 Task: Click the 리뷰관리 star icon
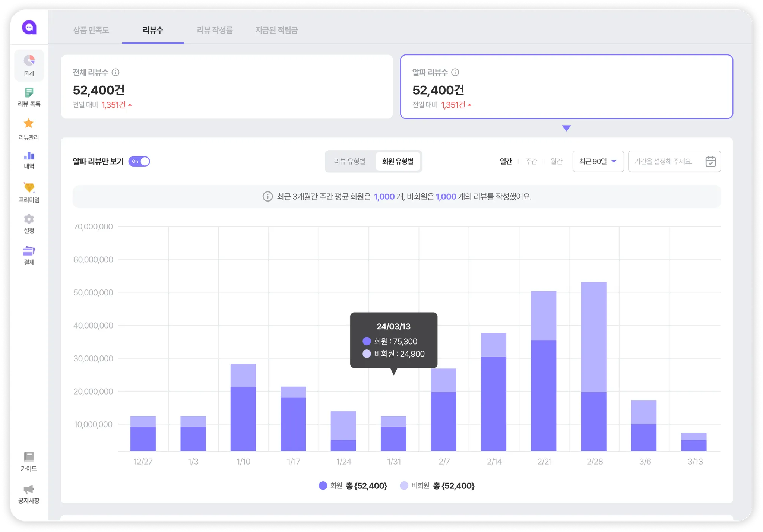point(29,124)
